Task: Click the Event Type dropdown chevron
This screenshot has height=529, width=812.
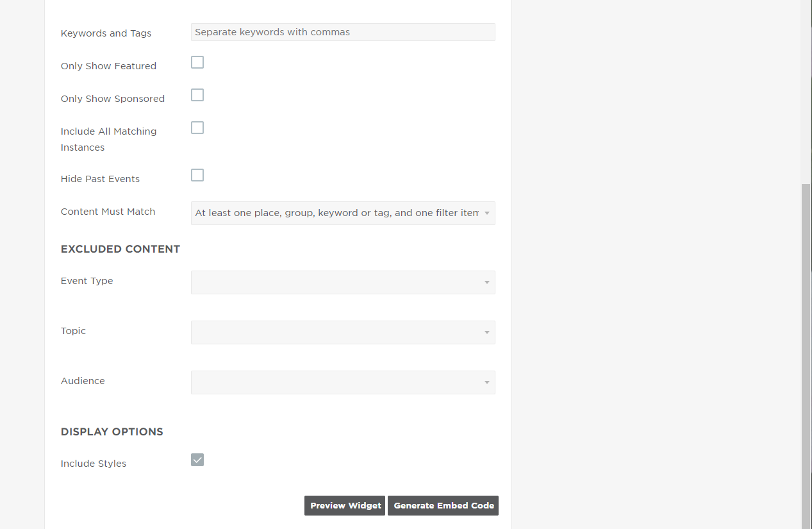Action: click(487, 282)
